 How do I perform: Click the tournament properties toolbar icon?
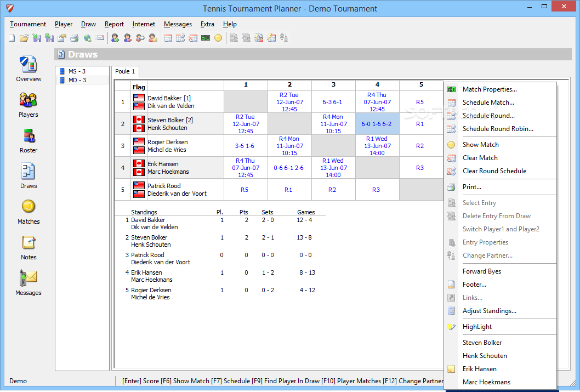(62, 38)
